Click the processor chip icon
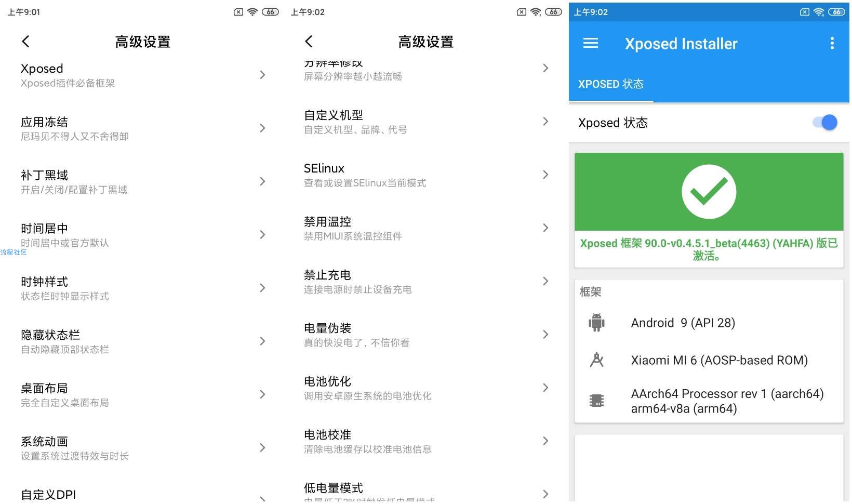Viewport: 852px width, 504px height. click(596, 401)
